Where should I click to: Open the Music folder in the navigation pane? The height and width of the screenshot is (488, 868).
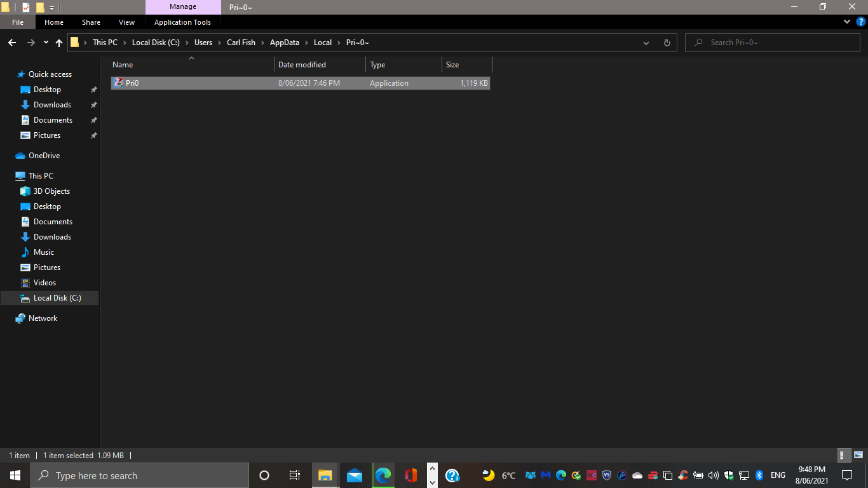pos(44,252)
